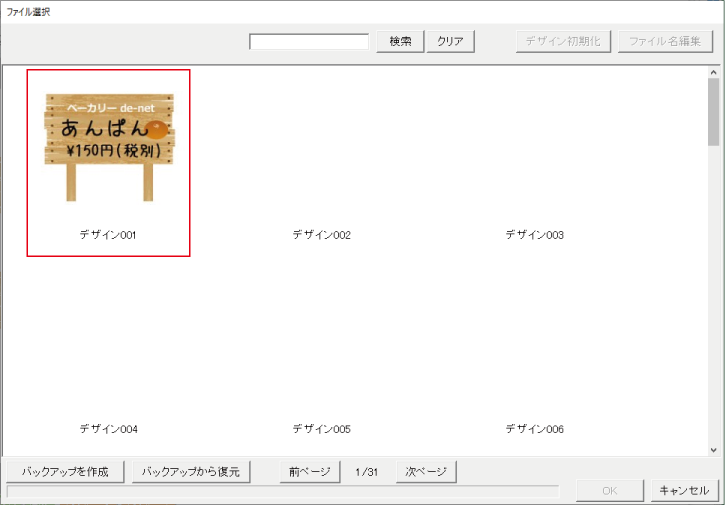Click バックアップから復元 button

point(191,472)
